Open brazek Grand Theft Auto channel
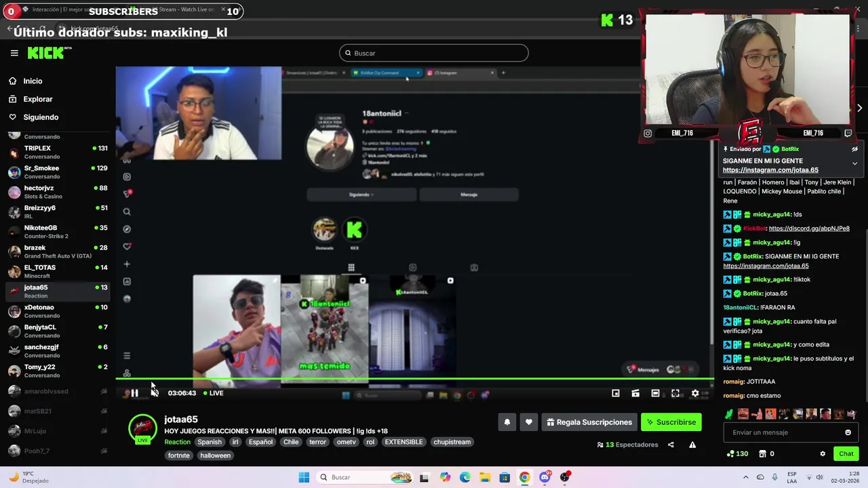The height and width of the screenshot is (488, 868). coord(58,251)
